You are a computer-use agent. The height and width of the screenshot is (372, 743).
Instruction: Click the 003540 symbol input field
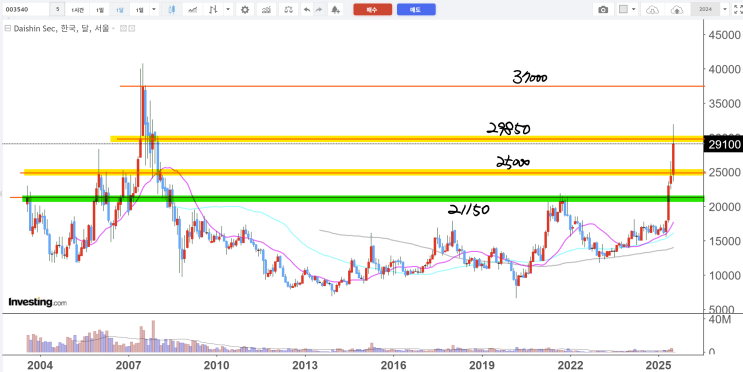pos(25,9)
